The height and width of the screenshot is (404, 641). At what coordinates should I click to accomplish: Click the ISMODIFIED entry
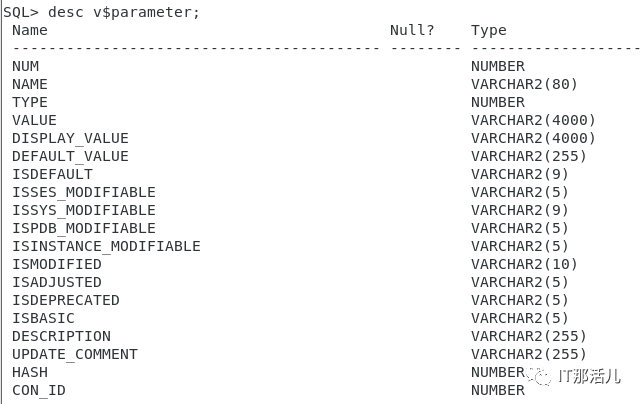pyautogui.click(x=57, y=264)
